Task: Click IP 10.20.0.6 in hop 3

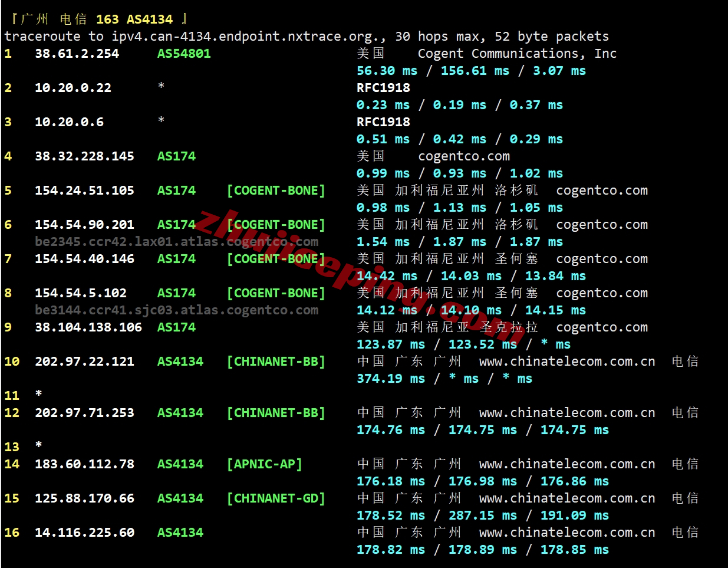Action: point(69,122)
